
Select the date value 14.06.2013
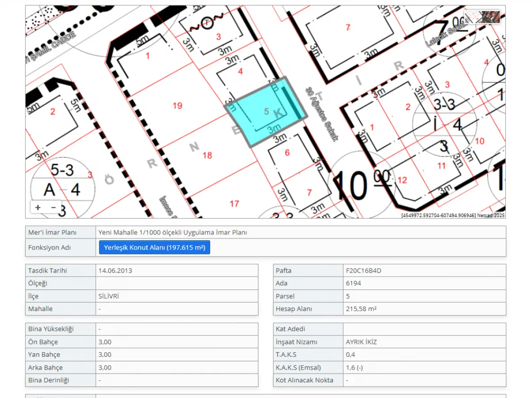115,270
